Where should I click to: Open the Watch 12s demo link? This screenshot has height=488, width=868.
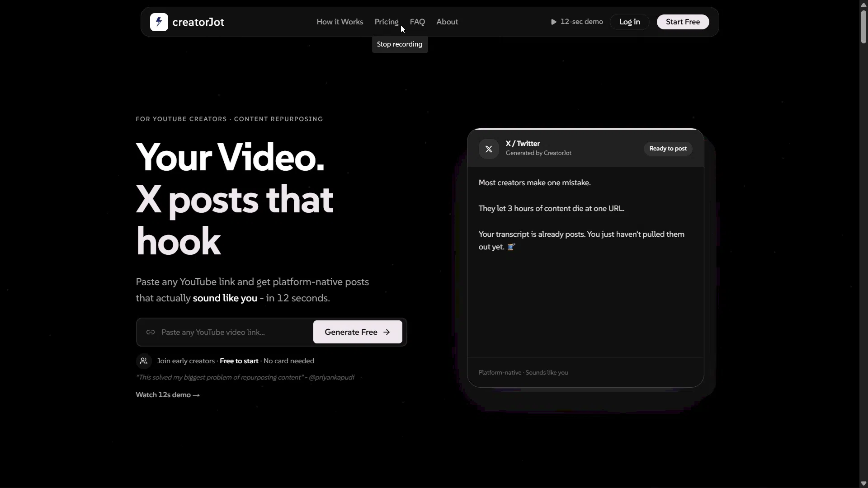tap(168, 395)
